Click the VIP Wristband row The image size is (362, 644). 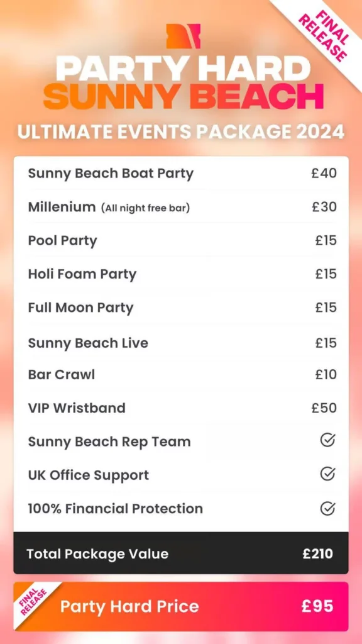[181, 408]
